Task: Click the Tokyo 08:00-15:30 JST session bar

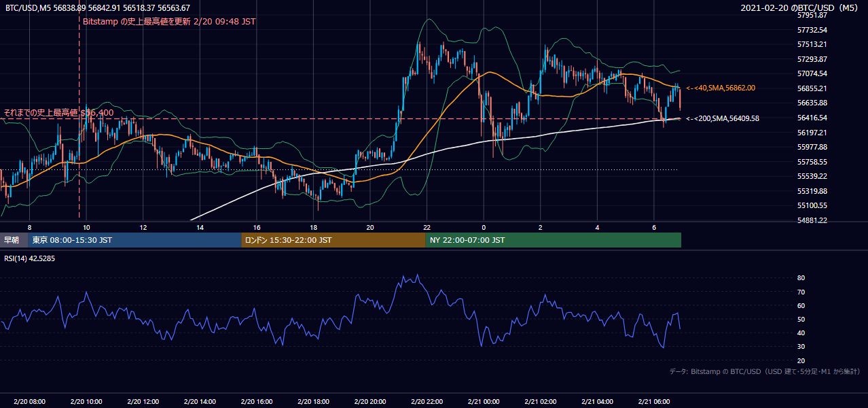Action: pos(134,240)
